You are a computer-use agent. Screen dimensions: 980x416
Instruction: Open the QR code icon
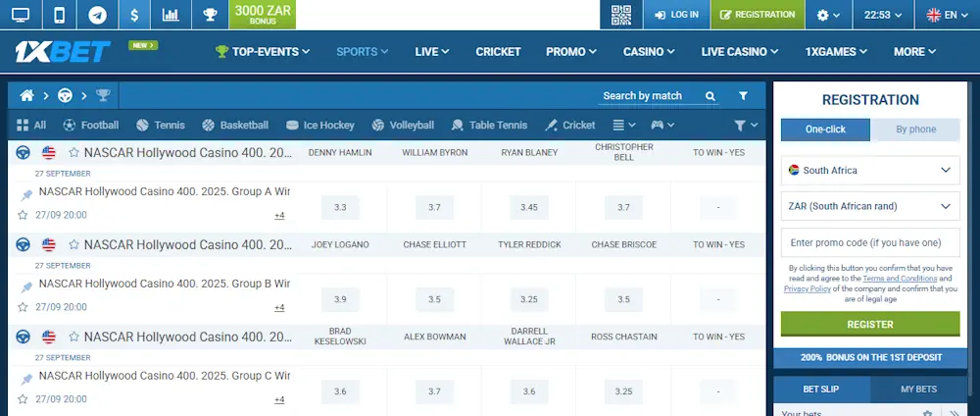pyautogui.click(x=620, y=15)
